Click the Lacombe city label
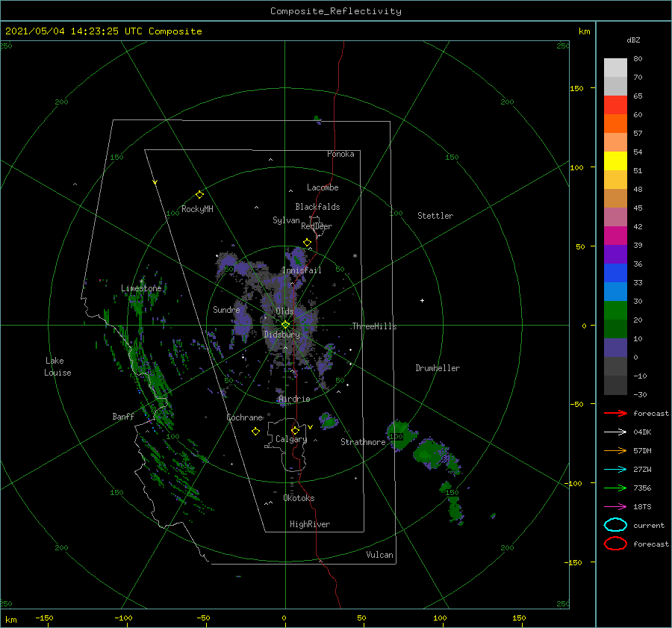672x628 pixels. (x=323, y=187)
